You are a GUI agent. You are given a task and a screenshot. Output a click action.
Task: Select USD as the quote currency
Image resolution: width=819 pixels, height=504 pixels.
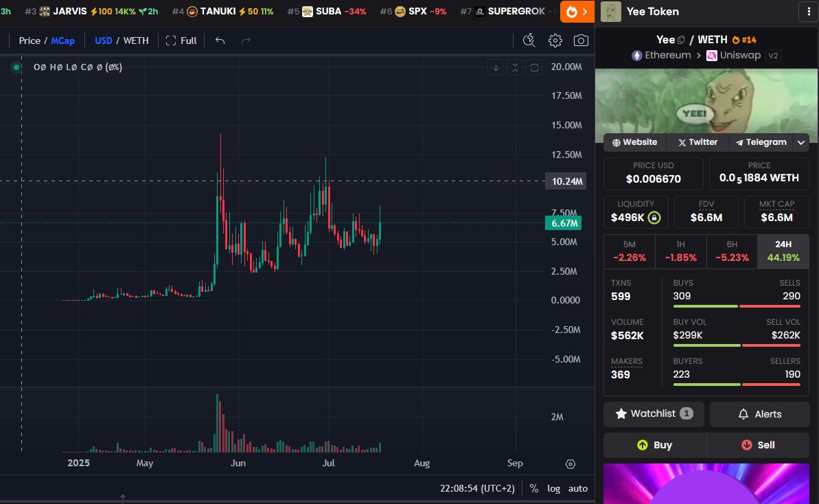coord(104,41)
